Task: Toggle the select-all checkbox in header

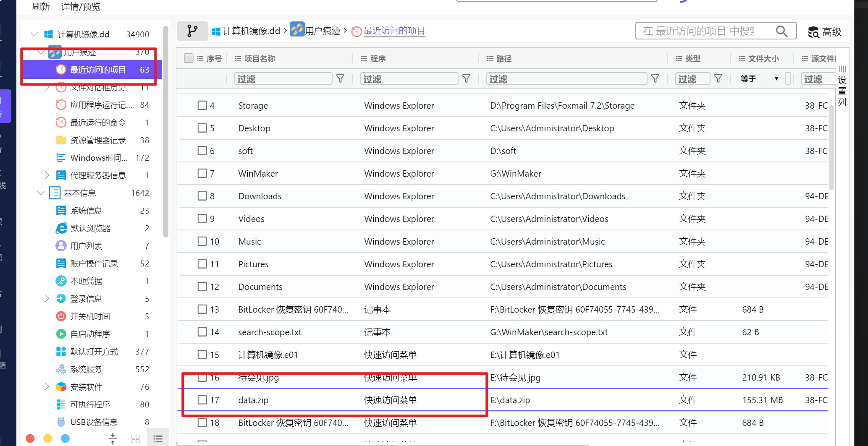Action: [189, 58]
